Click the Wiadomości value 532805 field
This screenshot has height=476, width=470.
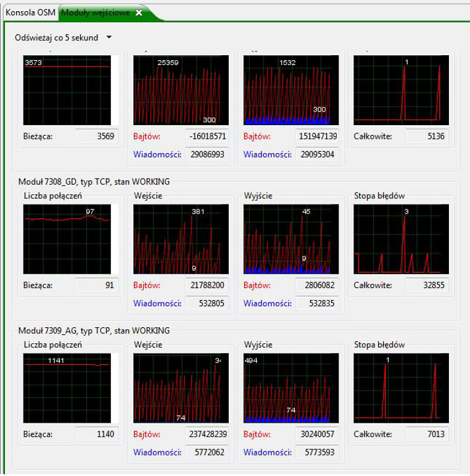click(206, 303)
